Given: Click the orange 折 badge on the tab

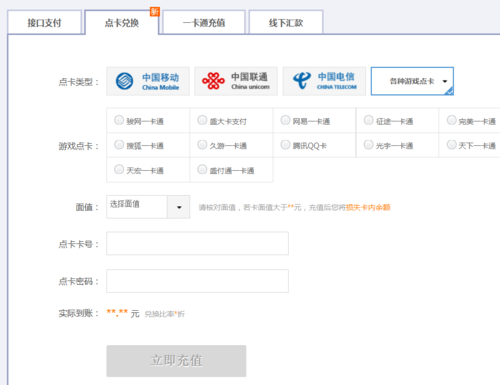Looking at the screenshot, I should click(x=155, y=12).
